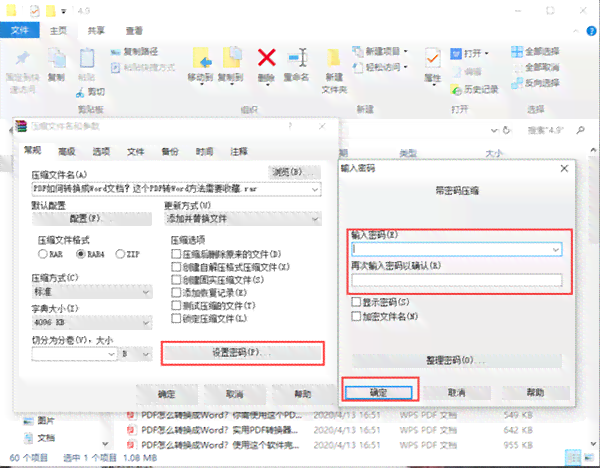Collapse the ribbon with the chevron
This screenshot has height=468, width=600.
point(576,31)
